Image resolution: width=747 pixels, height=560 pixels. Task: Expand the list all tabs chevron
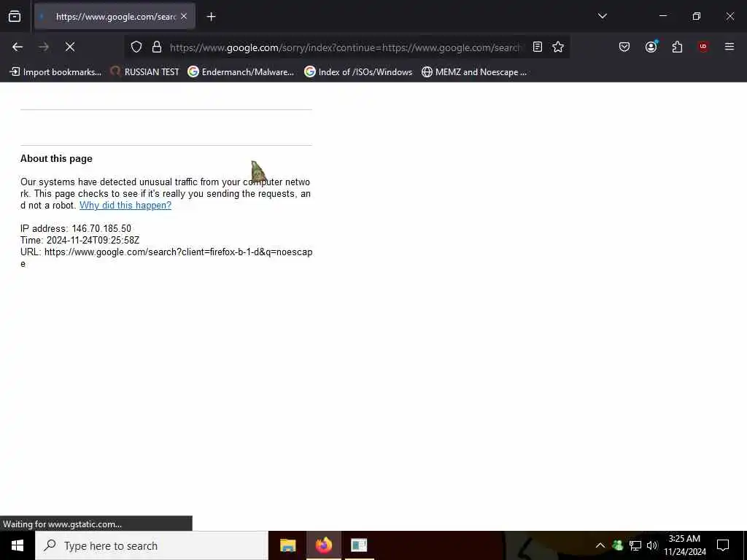[602, 16]
